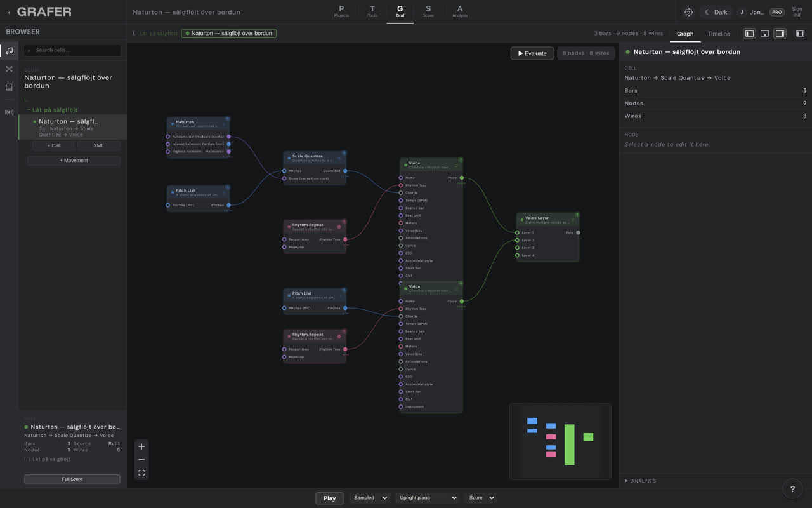This screenshot has width=812, height=508.
Task: Fit graph to view with fullscreen icon
Action: [141, 473]
